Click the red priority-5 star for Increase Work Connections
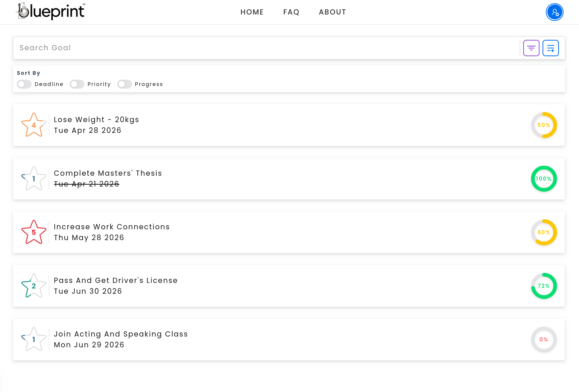579x392 pixels. 33,232
